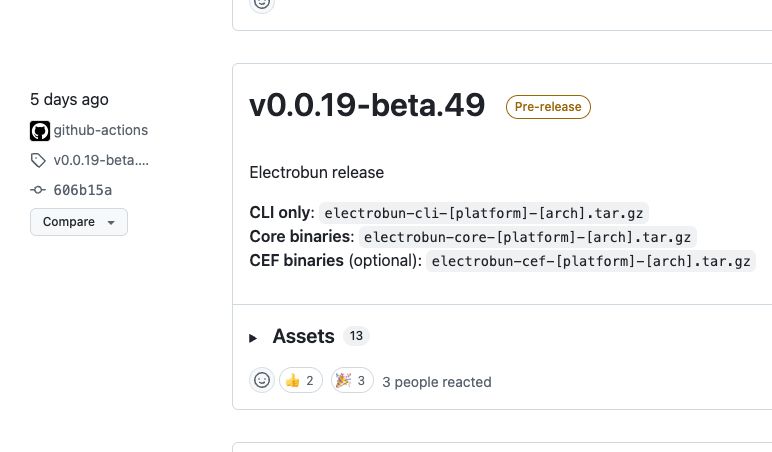Click the smiley icon in the release above
Image resolution: width=772 pixels, height=452 pixels.
(262, 4)
